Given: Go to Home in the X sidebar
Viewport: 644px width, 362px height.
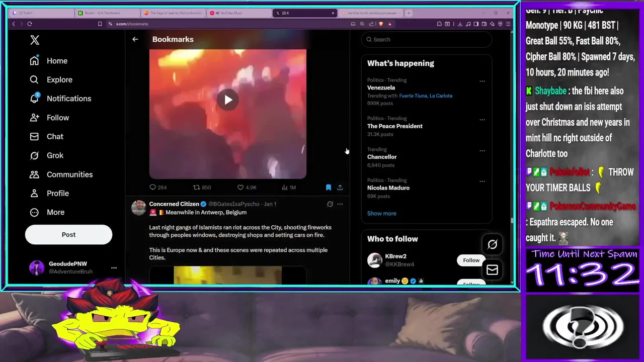Looking at the screenshot, I should [49, 61].
